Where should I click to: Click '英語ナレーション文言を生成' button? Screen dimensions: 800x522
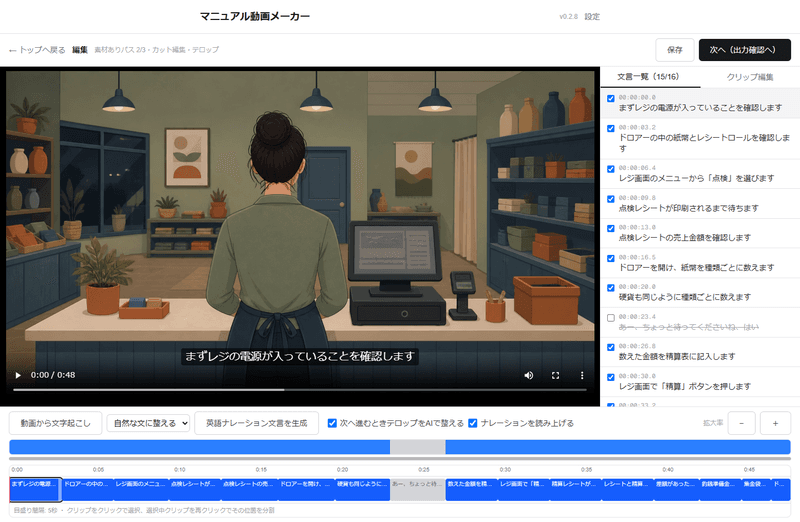pos(256,423)
